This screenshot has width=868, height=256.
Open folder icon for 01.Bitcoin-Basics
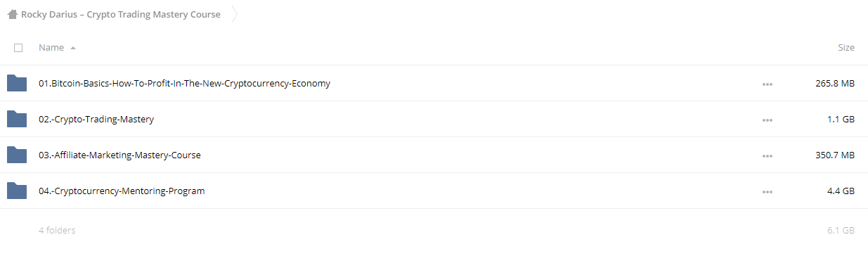click(x=17, y=83)
